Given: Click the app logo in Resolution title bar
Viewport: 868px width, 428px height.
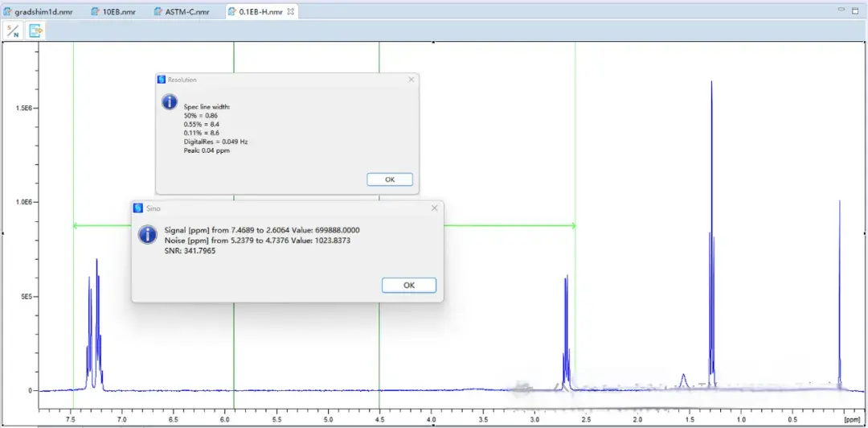Looking at the screenshot, I should (162, 80).
